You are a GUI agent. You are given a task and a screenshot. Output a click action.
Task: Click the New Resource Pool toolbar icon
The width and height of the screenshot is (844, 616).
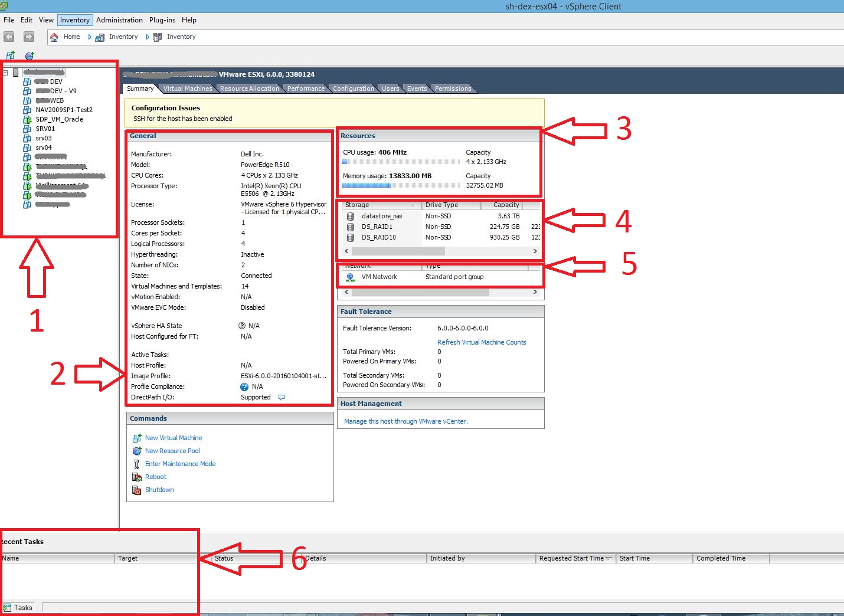pos(30,55)
